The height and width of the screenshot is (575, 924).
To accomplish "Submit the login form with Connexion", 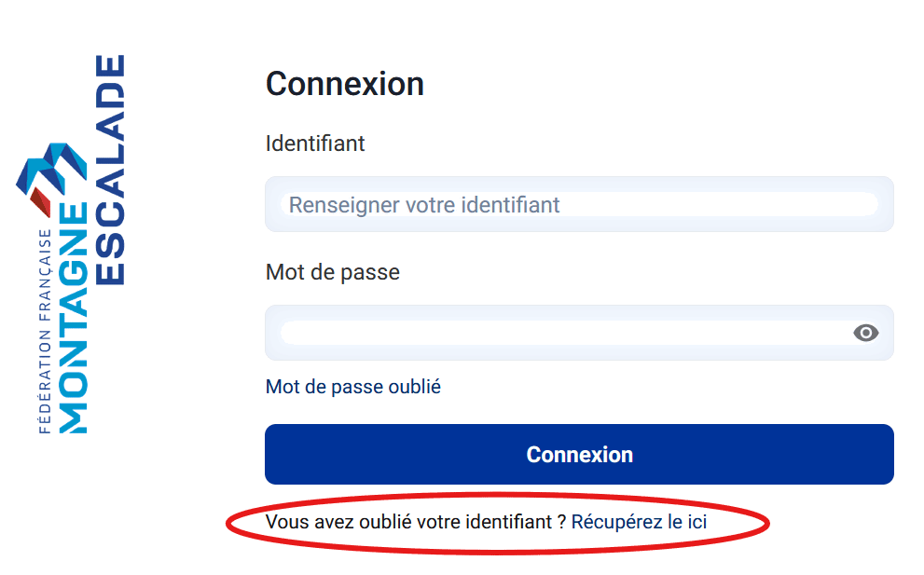I will (x=578, y=454).
